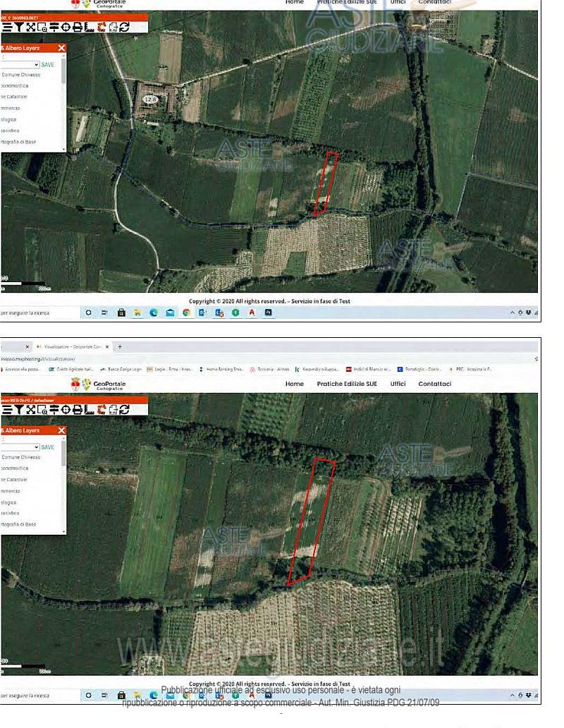Open Uffici in lower screenshot site menu
This screenshot has height=728, width=564.
coord(398,384)
